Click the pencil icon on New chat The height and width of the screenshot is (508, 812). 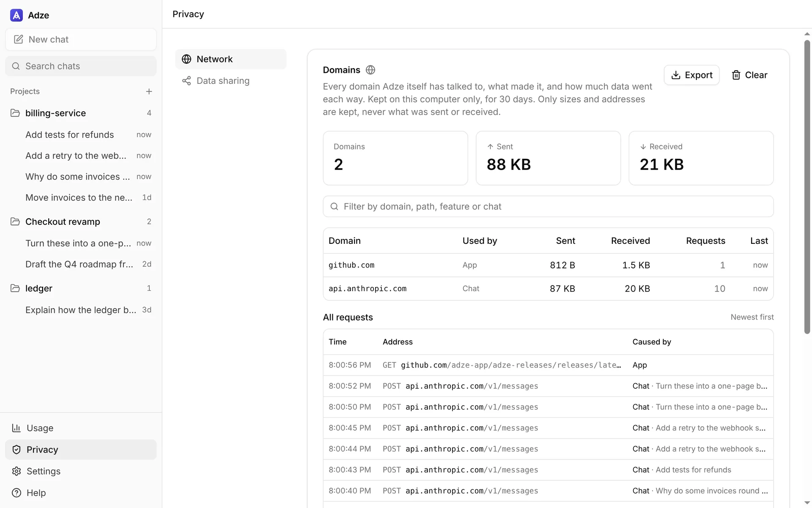point(19,39)
